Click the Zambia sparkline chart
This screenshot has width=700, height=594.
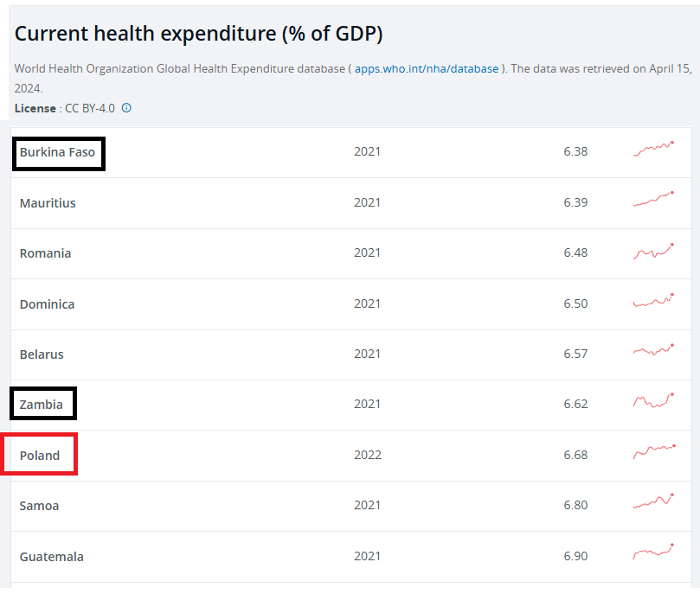(653, 401)
